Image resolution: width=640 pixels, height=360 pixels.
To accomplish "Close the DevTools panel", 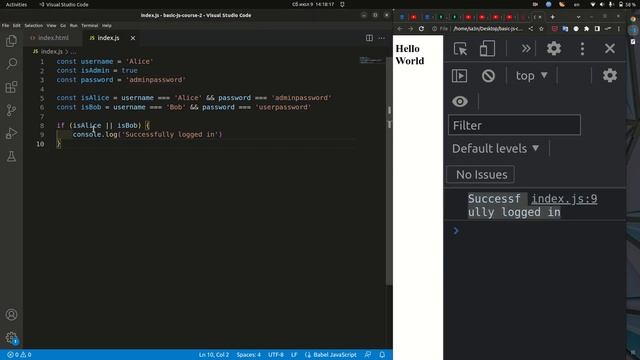I will (610, 49).
